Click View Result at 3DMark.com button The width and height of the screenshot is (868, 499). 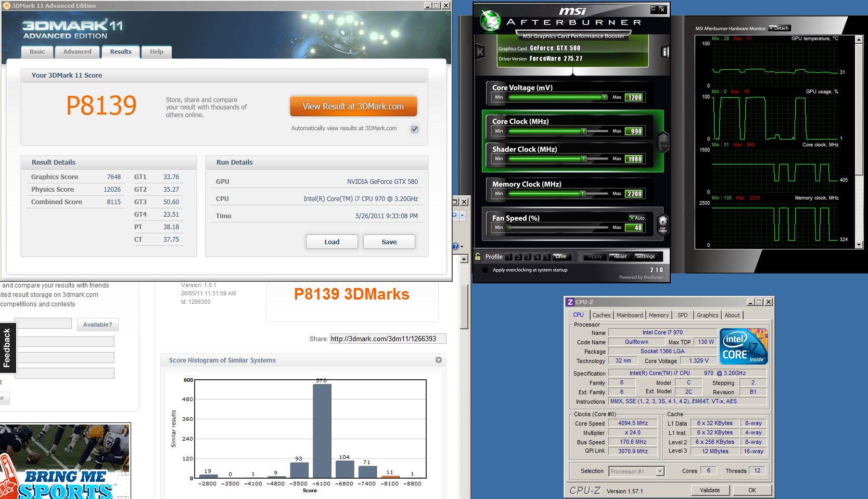click(353, 106)
